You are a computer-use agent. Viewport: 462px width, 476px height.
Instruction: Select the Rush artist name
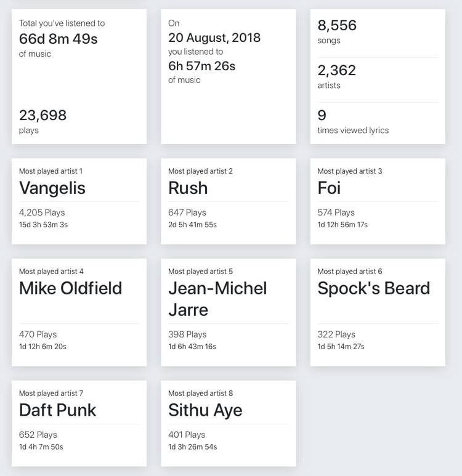tap(188, 188)
